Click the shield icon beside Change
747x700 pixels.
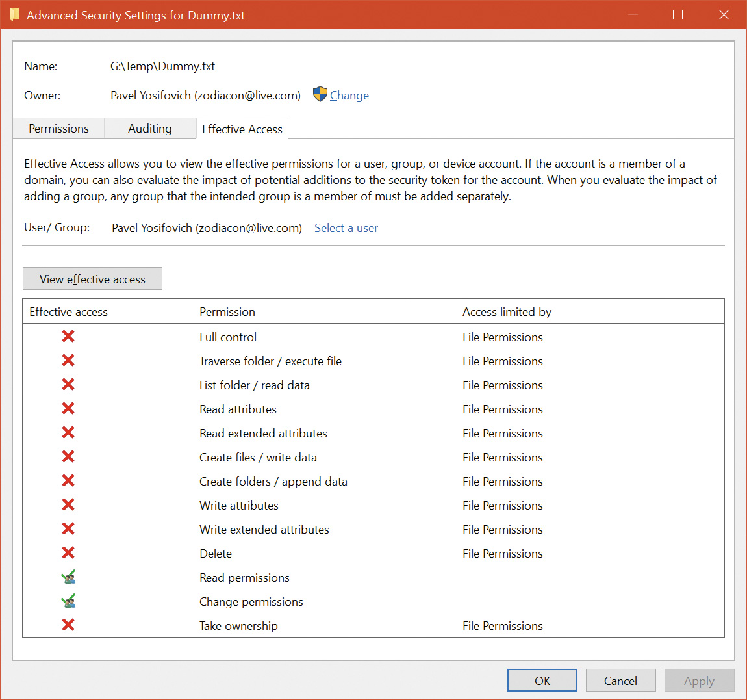pyautogui.click(x=320, y=94)
